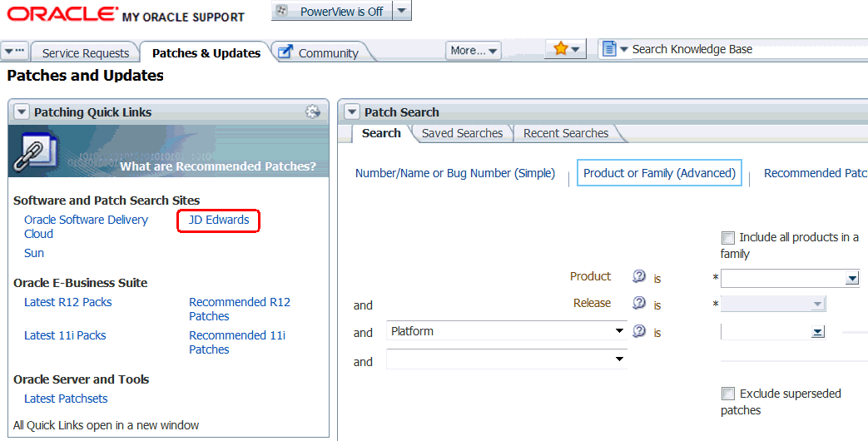Switch to the Service Requests tab
This screenshot has width=868, height=441.
coord(85,53)
